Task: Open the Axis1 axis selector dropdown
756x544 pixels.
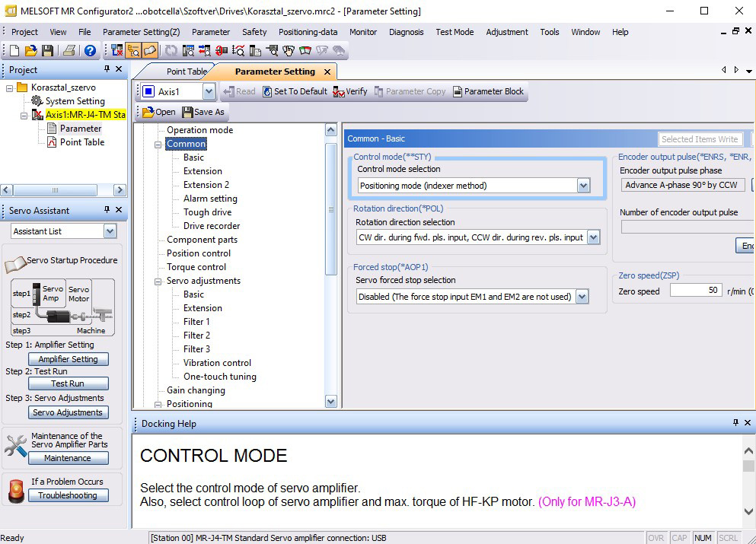Action: point(209,91)
